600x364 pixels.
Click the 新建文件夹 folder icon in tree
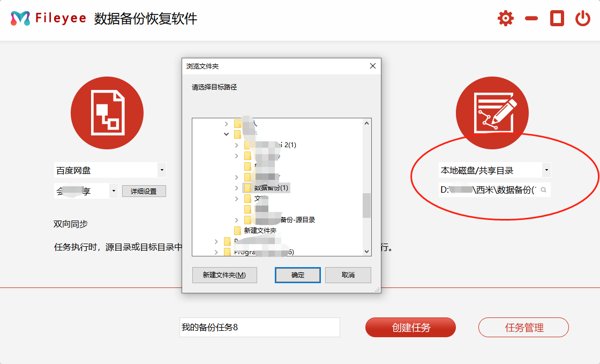click(237, 231)
